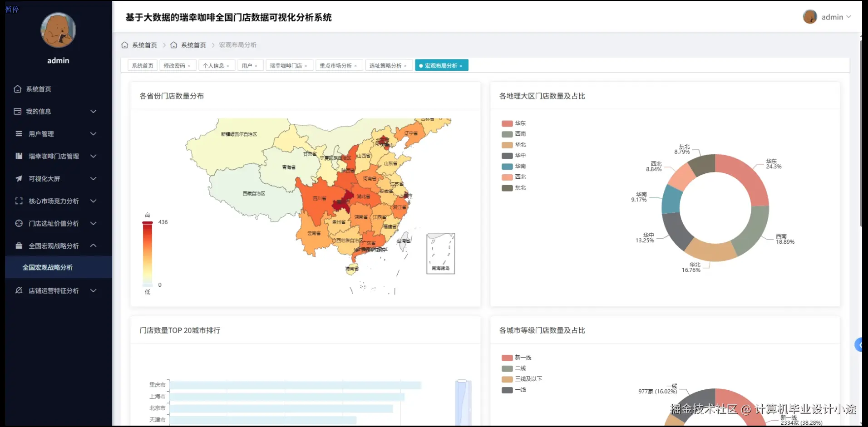
Task: Click the first breadcrumb home icon
Action: [x=125, y=45]
